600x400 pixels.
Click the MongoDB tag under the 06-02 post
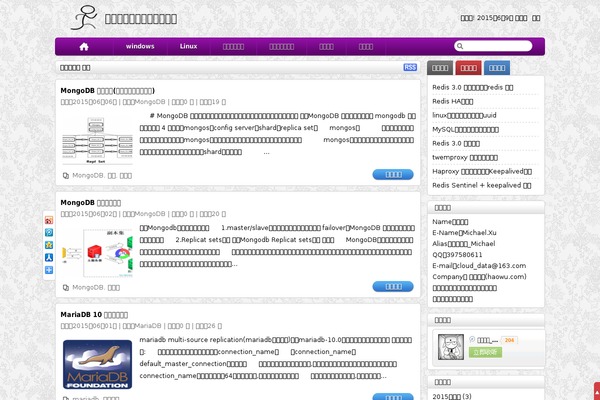[x=88, y=287]
